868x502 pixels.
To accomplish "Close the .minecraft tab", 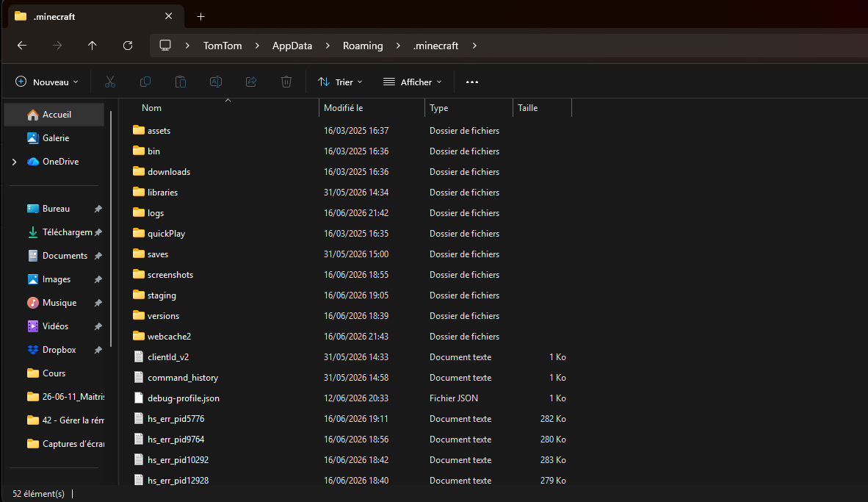I will tap(169, 16).
